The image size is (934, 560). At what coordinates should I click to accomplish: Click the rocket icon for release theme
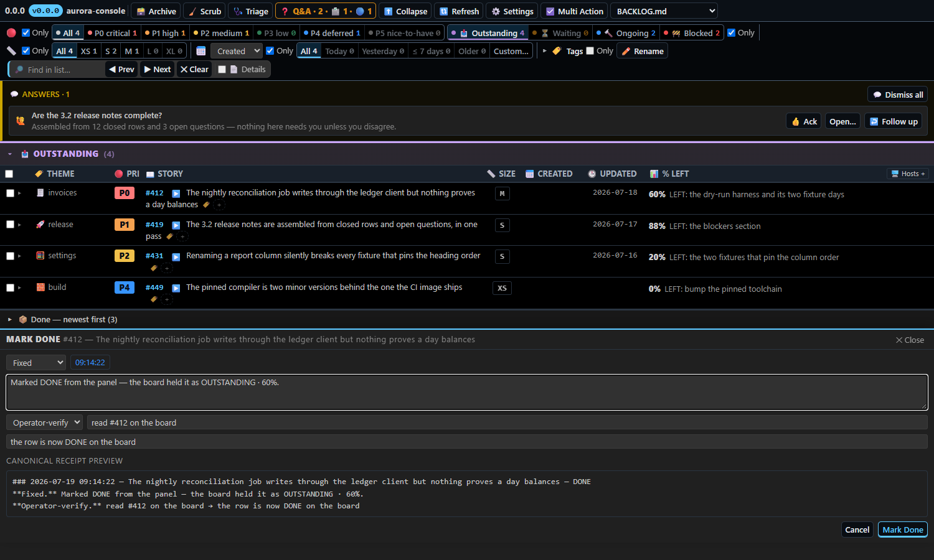pyautogui.click(x=40, y=225)
